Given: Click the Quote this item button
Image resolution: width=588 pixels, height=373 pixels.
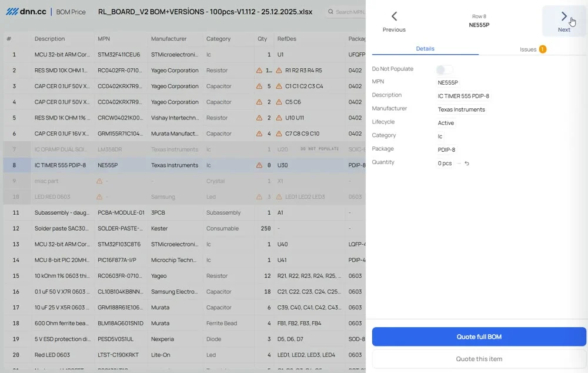Looking at the screenshot, I should (479, 359).
